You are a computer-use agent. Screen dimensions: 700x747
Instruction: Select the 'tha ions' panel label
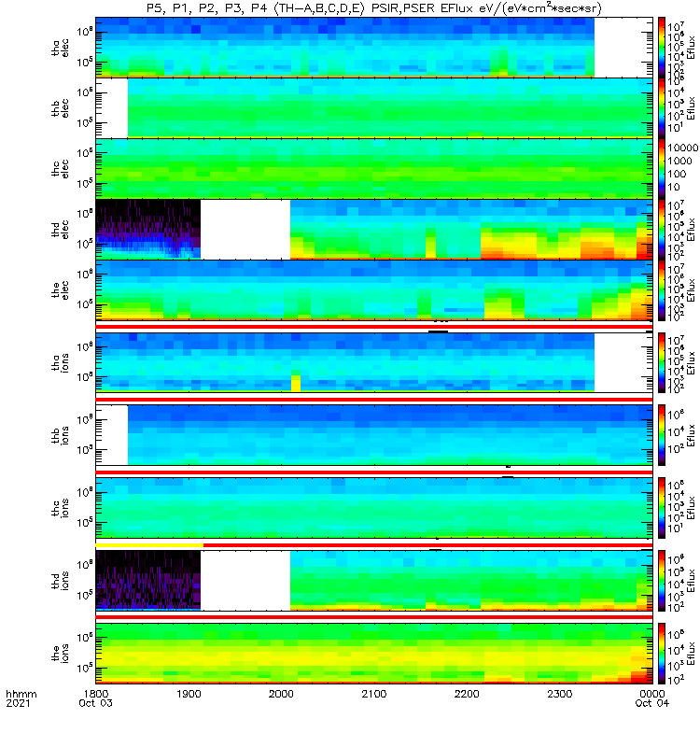60,362
